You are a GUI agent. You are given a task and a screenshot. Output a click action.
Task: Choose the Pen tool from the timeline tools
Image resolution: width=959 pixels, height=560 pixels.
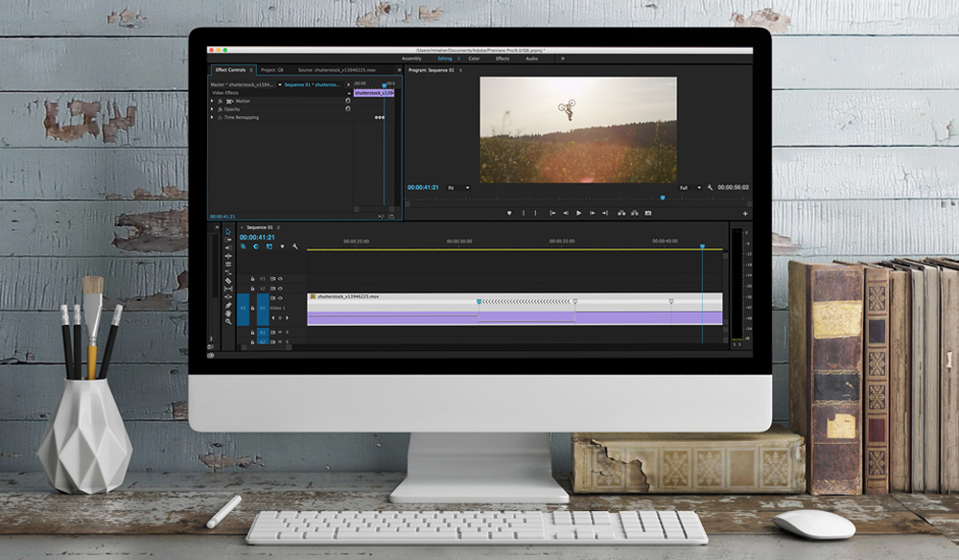[x=227, y=305]
